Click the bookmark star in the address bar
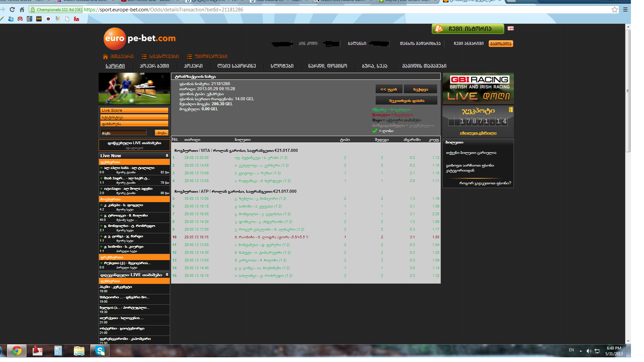 614,10
